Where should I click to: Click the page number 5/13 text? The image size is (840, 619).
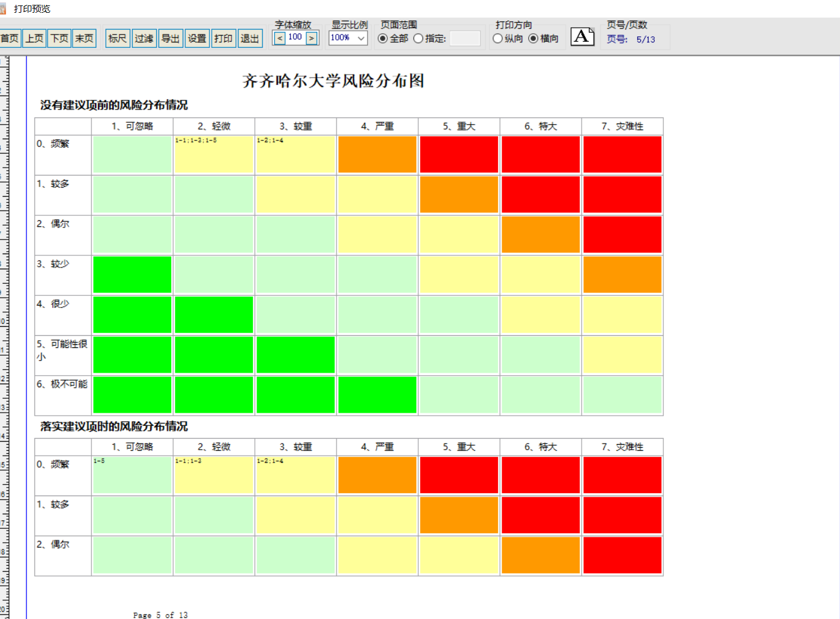coord(646,39)
